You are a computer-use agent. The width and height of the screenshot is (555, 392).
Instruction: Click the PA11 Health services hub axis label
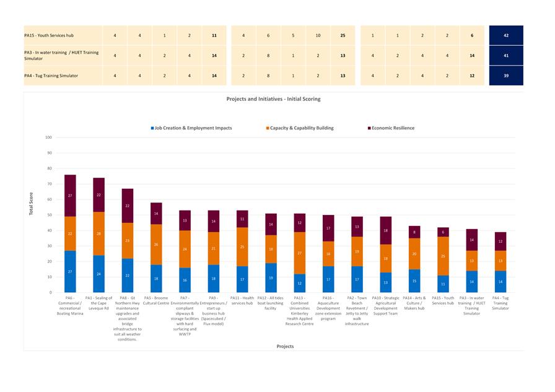[x=242, y=300]
